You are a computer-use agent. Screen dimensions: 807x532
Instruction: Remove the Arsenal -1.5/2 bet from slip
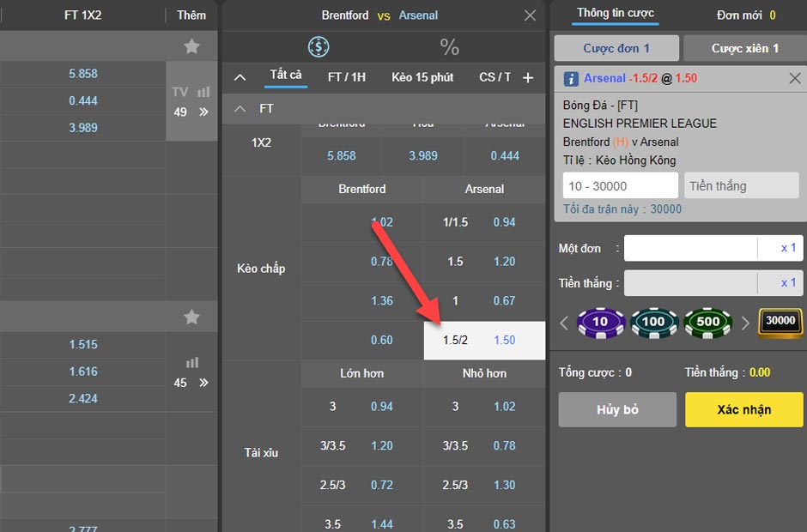795,78
